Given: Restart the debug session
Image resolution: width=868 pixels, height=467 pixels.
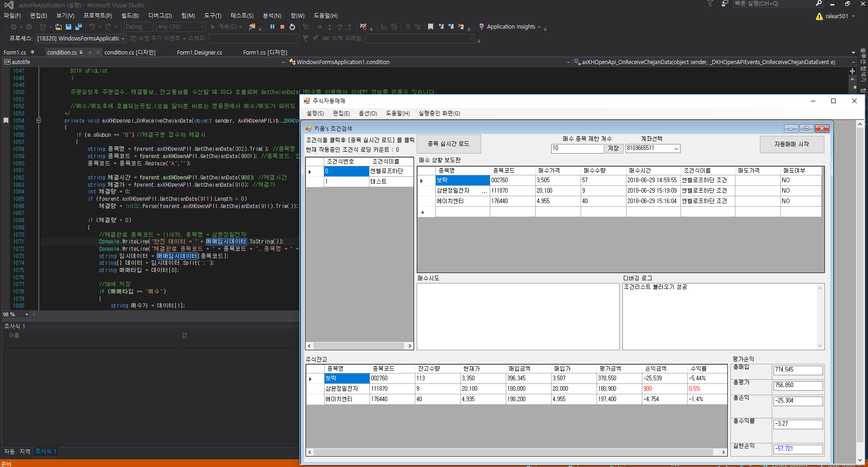Looking at the screenshot, I should pos(292,27).
